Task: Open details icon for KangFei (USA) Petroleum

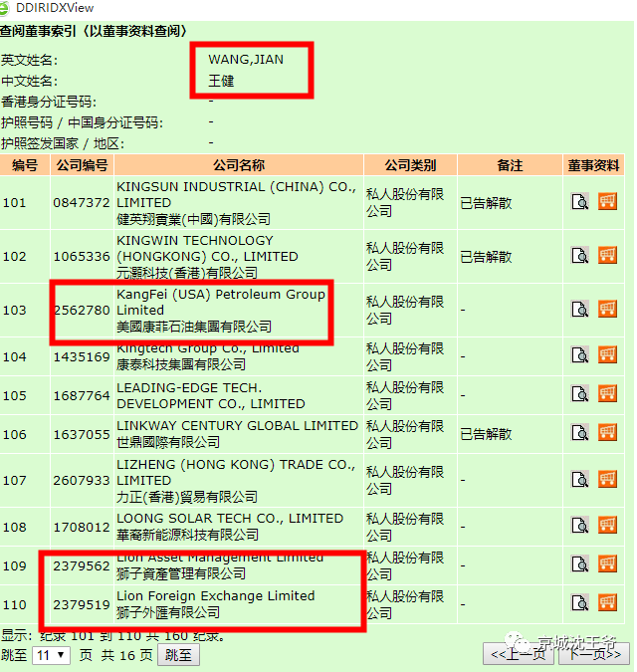Action: point(580,310)
